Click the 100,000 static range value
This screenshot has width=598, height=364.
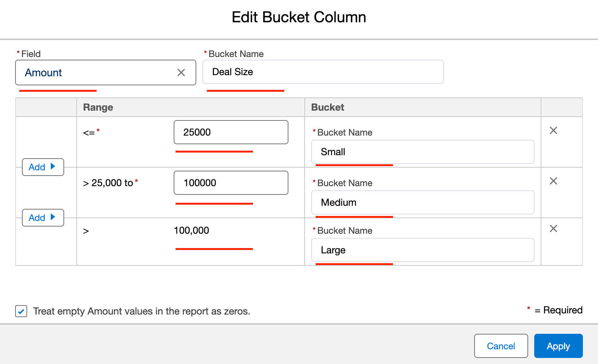[x=191, y=230]
